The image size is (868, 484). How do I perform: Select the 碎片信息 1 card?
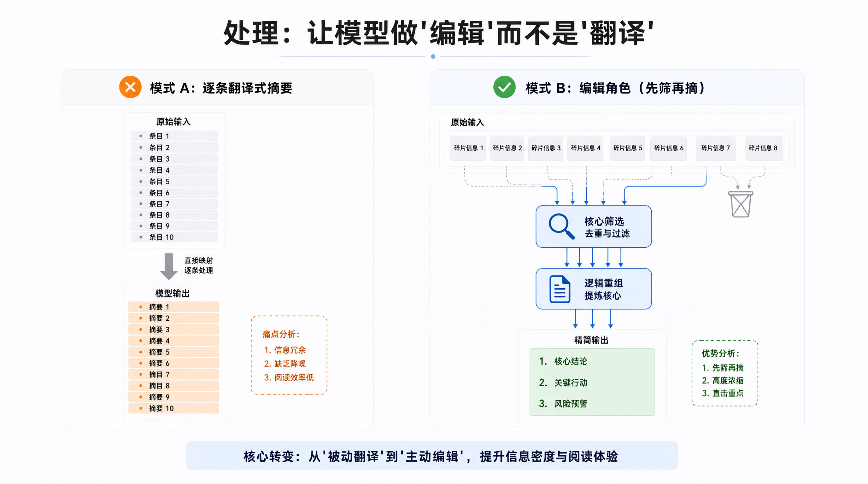[468, 148]
